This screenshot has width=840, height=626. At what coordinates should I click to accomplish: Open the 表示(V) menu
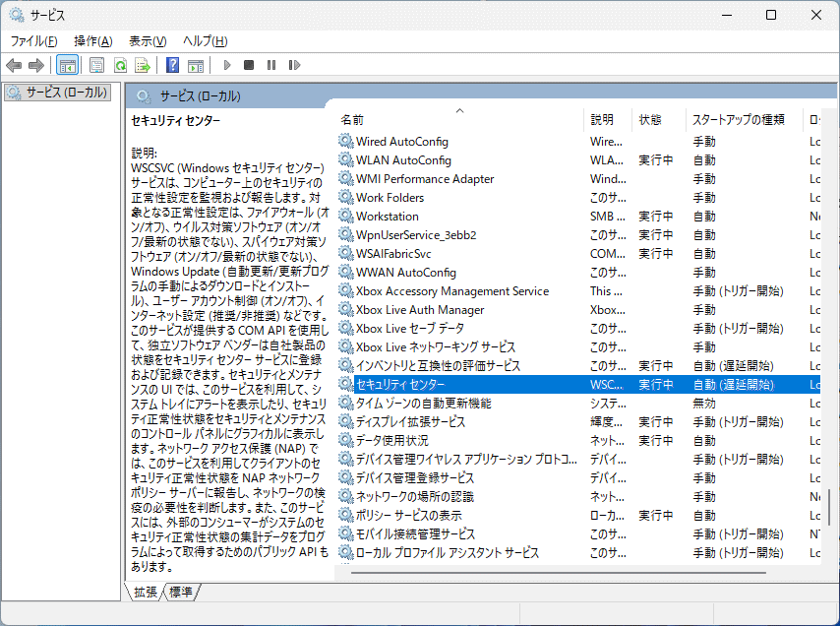coord(148,41)
